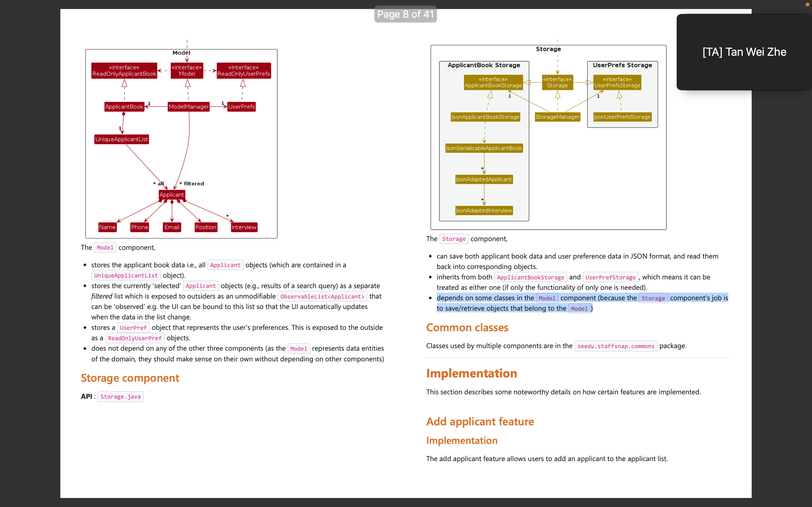The width and height of the screenshot is (812, 507).
Task: Click the Page 8 of 41 indicator
Action: (405, 14)
